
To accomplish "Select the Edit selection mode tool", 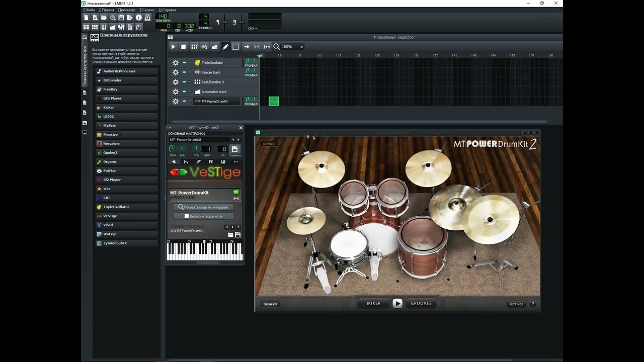I will point(235,47).
